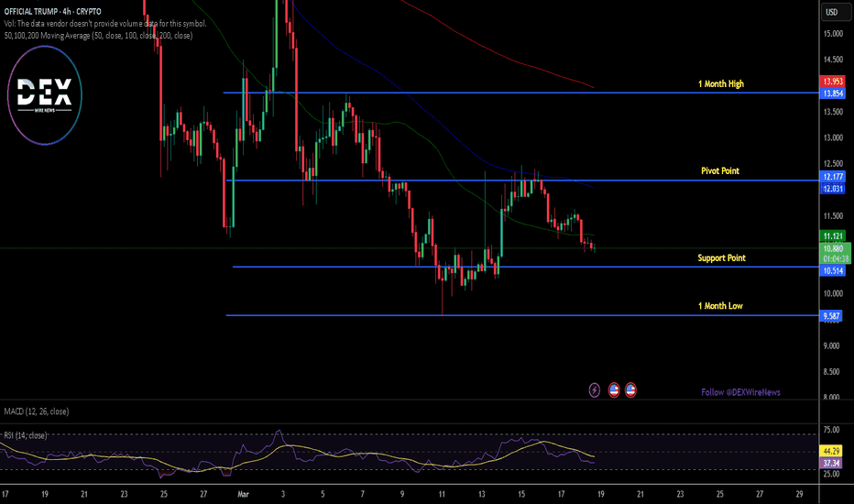The width and height of the screenshot is (854, 504).
Task: Click the 75.00 RSI scale value
Action: click(x=831, y=430)
